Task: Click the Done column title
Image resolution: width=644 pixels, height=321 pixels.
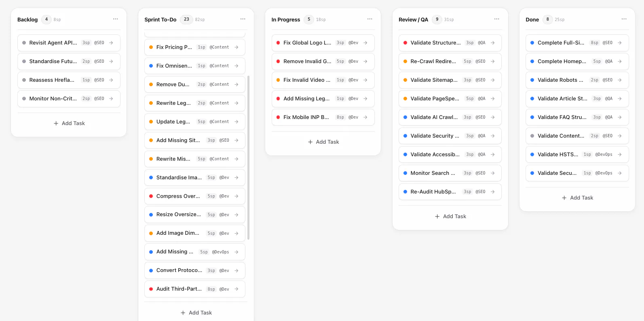Action: [x=532, y=19]
